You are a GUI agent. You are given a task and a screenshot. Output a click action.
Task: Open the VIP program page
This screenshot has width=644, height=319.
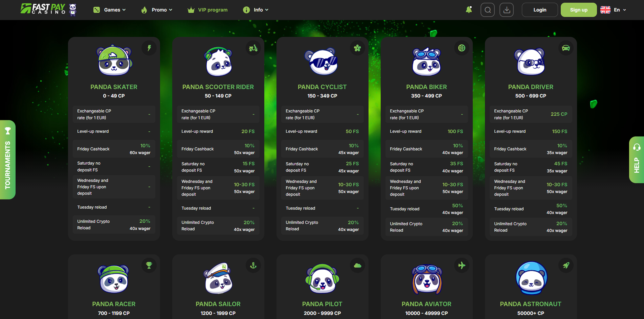[x=213, y=10]
